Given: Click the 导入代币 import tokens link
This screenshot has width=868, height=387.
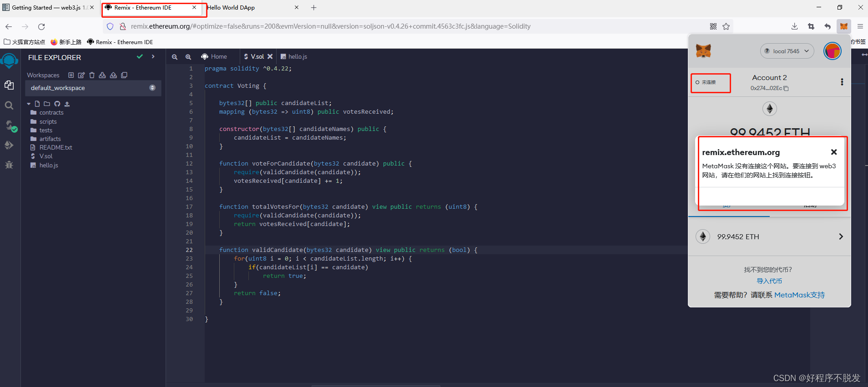Looking at the screenshot, I should point(769,281).
